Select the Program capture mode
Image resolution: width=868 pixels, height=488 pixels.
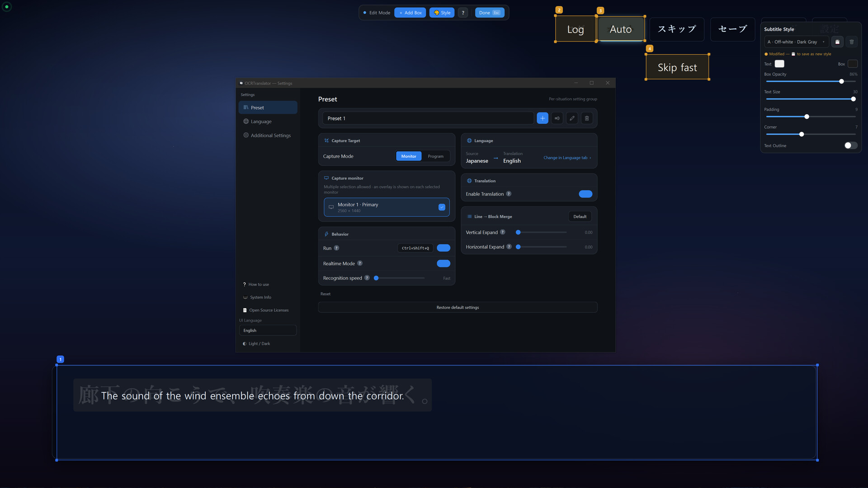point(436,156)
